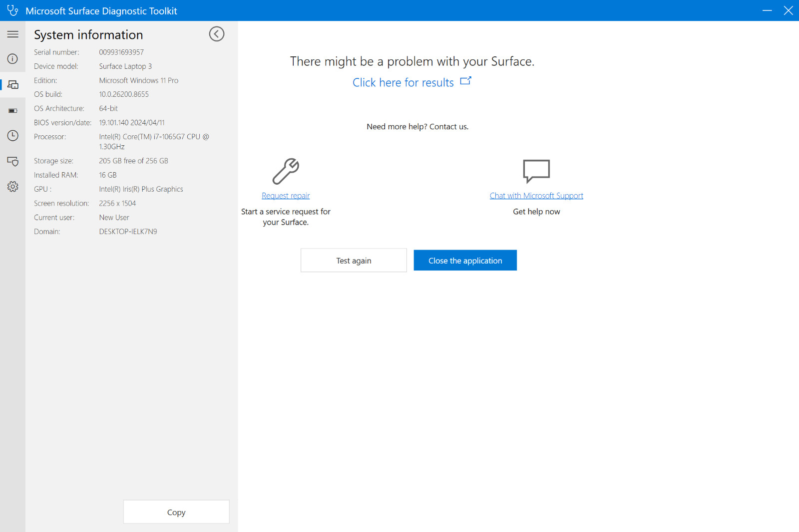Select current user value New User
The width and height of the screenshot is (799, 532).
pyautogui.click(x=114, y=218)
